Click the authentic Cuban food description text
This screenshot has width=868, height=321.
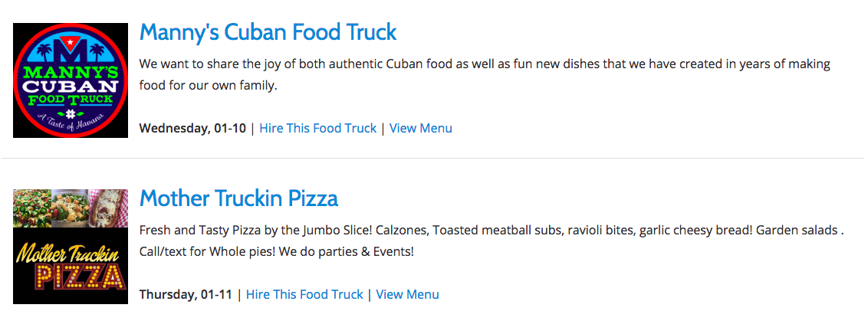pyautogui.click(x=485, y=75)
